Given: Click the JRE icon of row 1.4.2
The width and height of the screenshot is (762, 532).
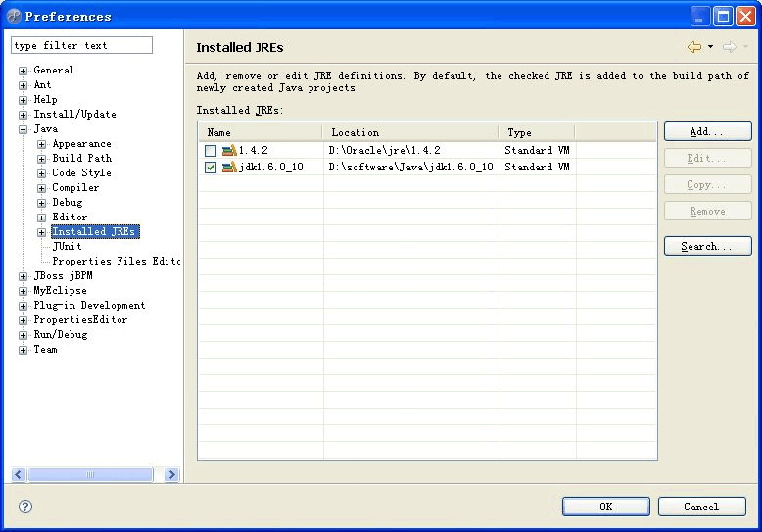Looking at the screenshot, I should (229, 150).
